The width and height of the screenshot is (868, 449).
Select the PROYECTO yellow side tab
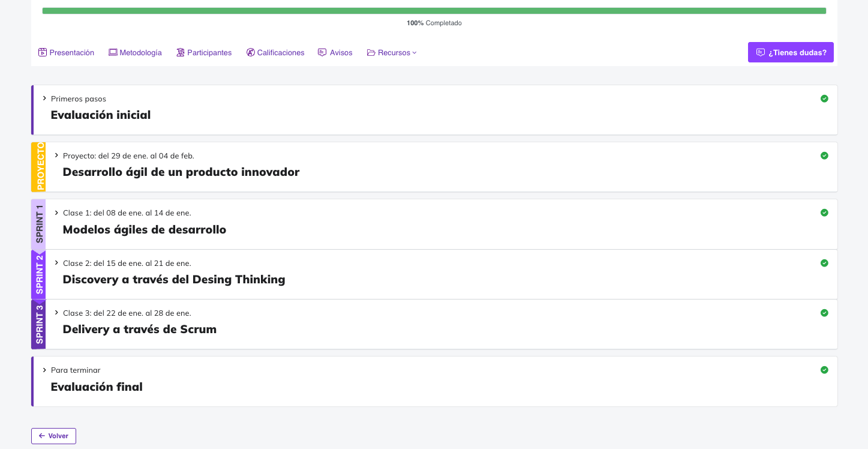click(x=39, y=166)
